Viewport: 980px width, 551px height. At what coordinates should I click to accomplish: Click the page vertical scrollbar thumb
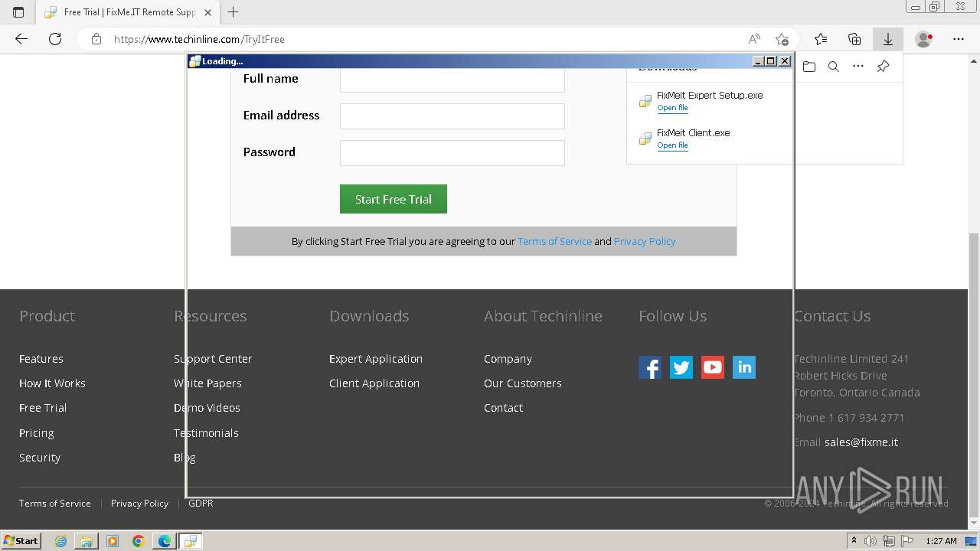(x=974, y=375)
